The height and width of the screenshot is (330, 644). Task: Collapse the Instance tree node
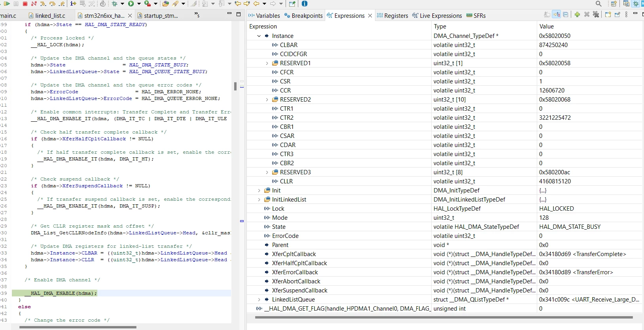click(259, 36)
